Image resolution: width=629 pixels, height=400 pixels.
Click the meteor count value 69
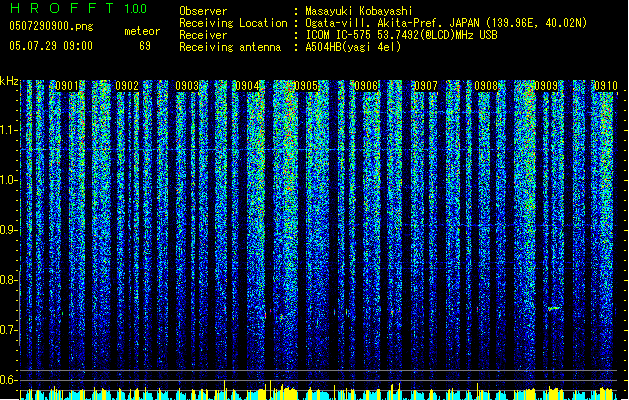click(x=145, y=46)
